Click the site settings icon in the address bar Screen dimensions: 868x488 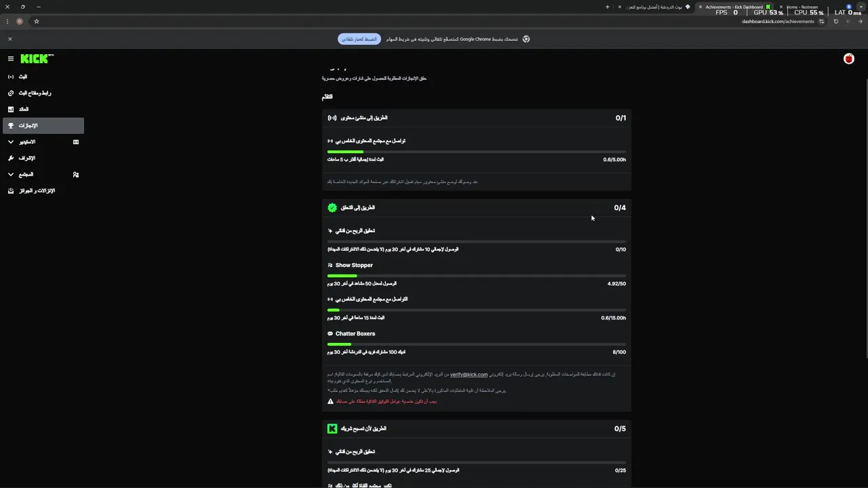coord(821,21)
